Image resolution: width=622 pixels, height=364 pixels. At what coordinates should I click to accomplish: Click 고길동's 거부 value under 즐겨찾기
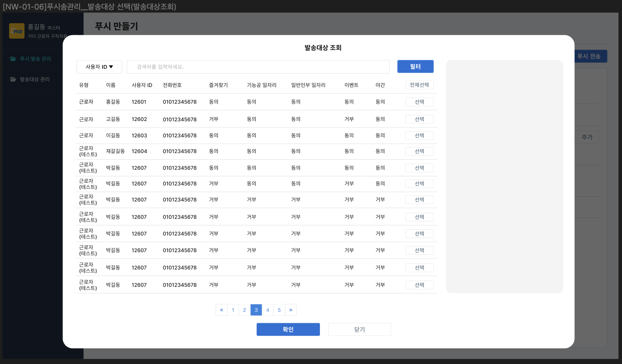[214, 119]
